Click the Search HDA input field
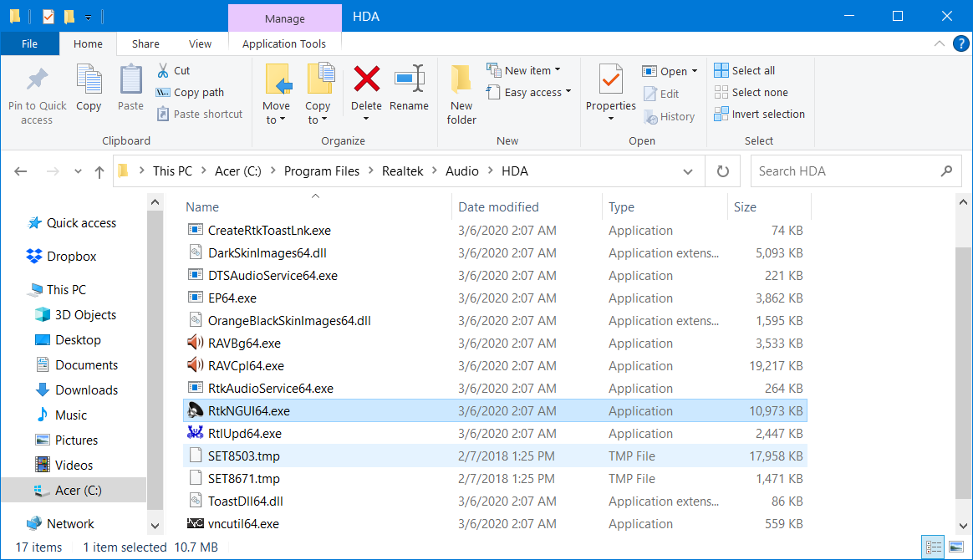 (x=844, y=171)
